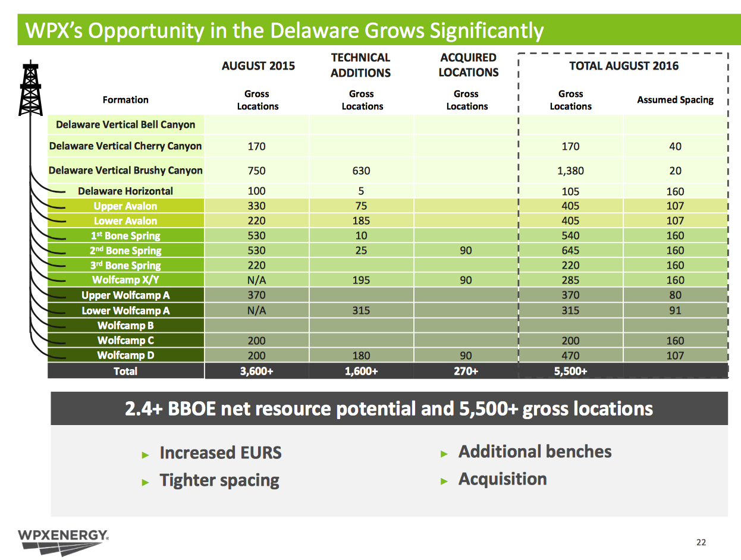The height and width of the screenshot is (560, 741).
Task: Select the Wolfcamp B row label
Action: (125, 325)
